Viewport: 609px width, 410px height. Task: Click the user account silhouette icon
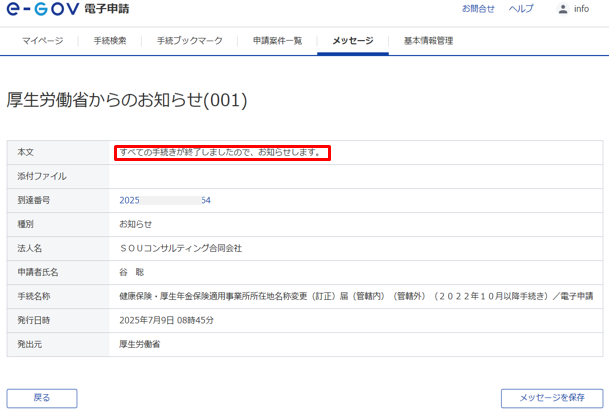pyautogui.click(x=562, y=9)
